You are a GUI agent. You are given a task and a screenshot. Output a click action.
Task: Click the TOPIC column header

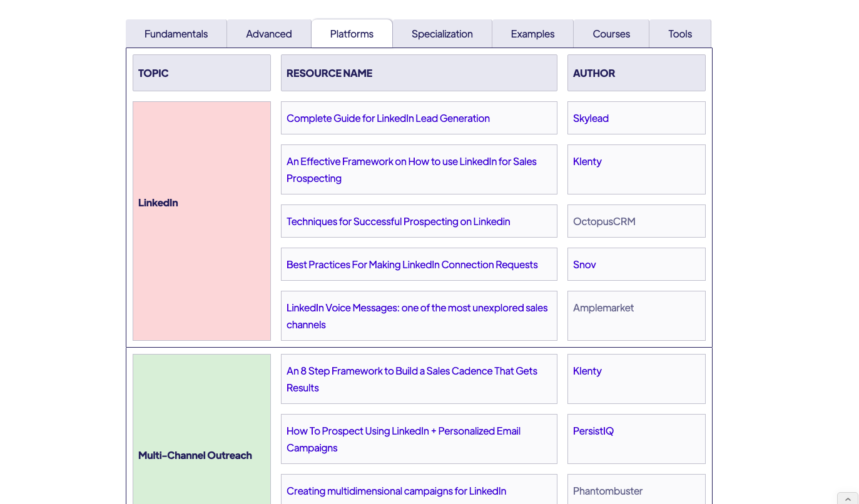pos(201,73)
